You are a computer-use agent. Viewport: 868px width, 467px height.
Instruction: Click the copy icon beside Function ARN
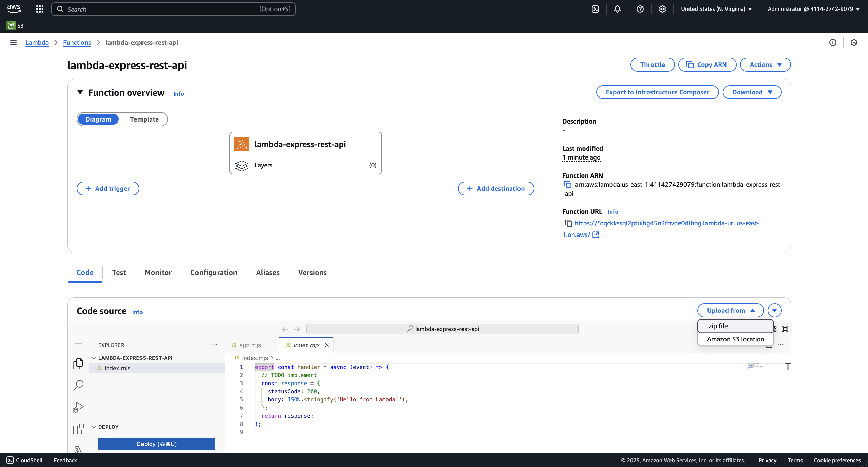(x=568, y=185)
